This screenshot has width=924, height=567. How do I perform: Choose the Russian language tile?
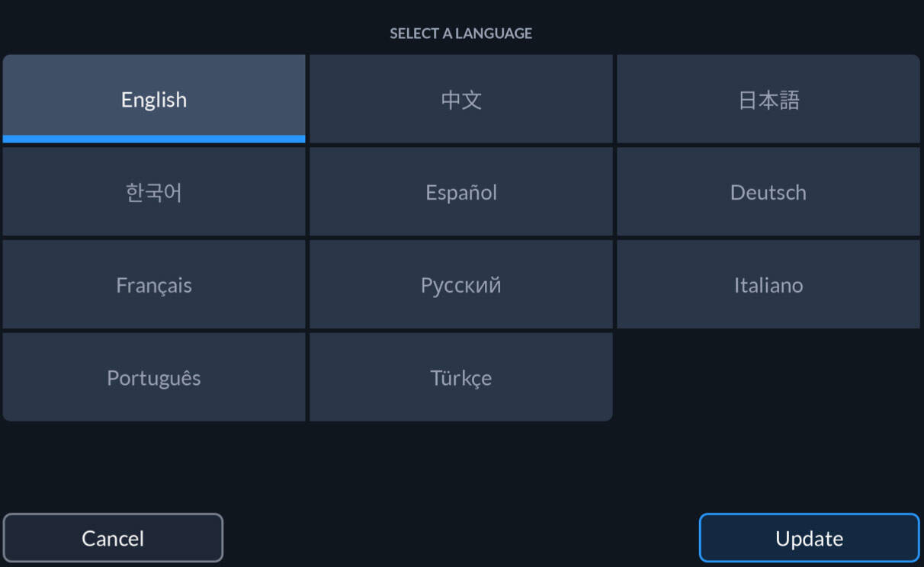point(461,284)
